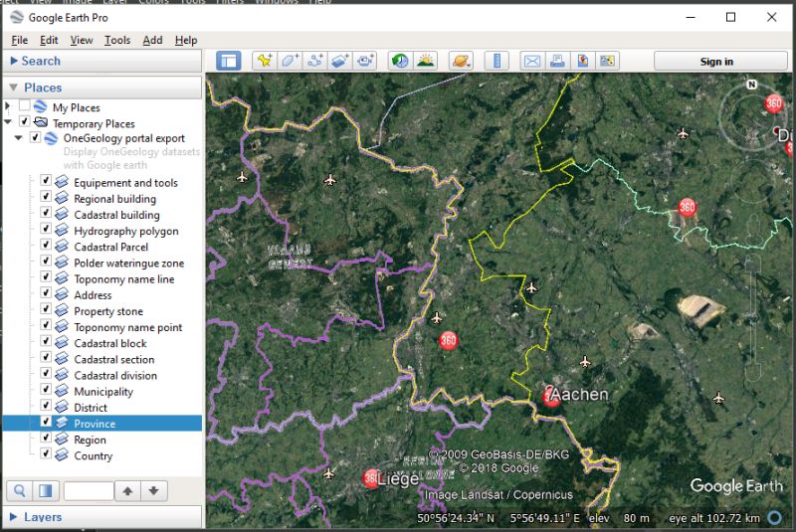Image resolution: width=796 pixels, height=532 pixels.
Task: Open the Edit menu
Action: 49,40
